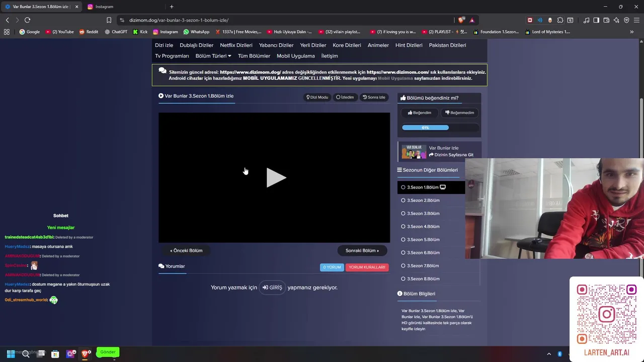The width and height of the screenshot is (644, 362).
Task: Open Dizinin Sayfasına Git link
Action: 451,155
